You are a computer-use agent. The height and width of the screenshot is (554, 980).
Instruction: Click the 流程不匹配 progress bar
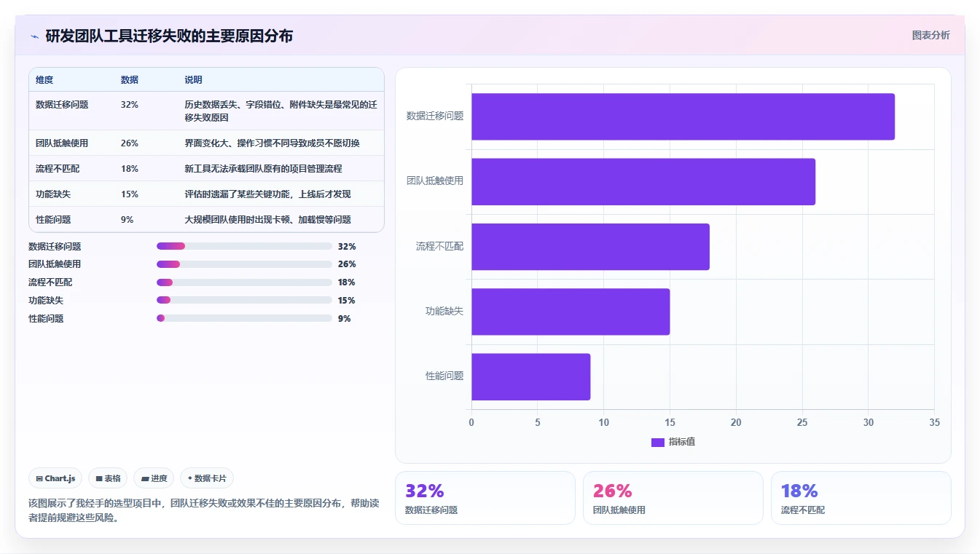click(244, 282)
